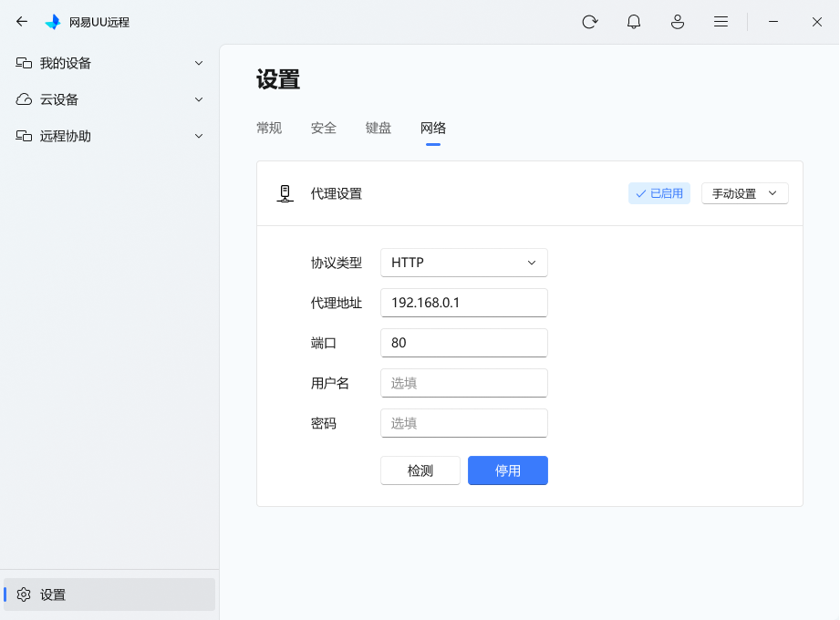Select 设置 in sidebar
840x620 pixels.
109,594
